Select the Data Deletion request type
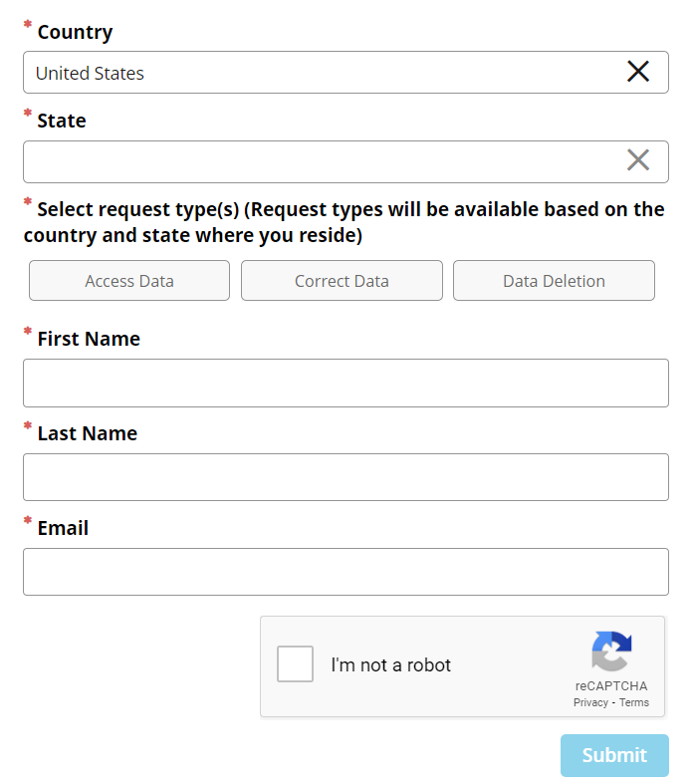 (x=555, y=281)
